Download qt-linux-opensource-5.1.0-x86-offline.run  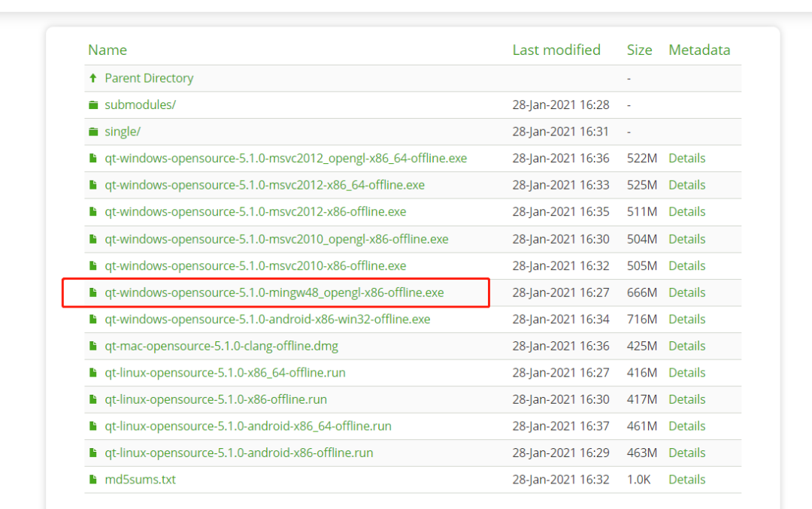(216, 400)
